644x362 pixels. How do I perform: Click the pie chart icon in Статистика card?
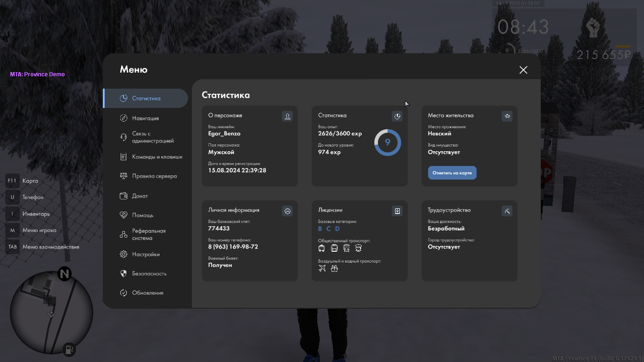(x=397, y=116)
